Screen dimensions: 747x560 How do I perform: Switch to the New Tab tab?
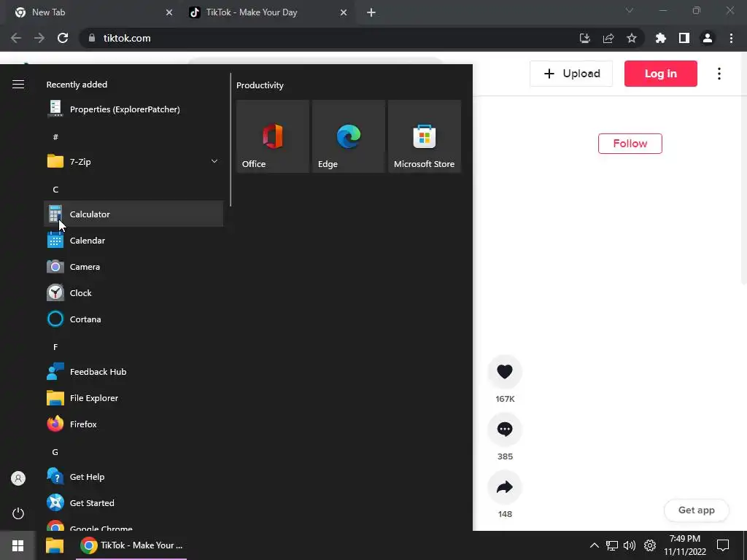(94, 12)
